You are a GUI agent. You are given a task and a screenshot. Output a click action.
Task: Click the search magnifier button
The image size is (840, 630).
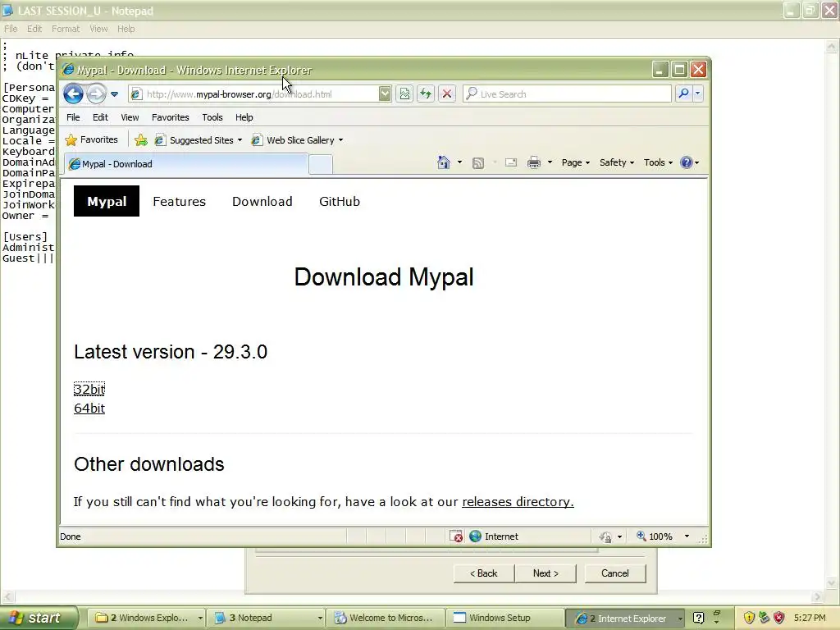coord(683,94)
